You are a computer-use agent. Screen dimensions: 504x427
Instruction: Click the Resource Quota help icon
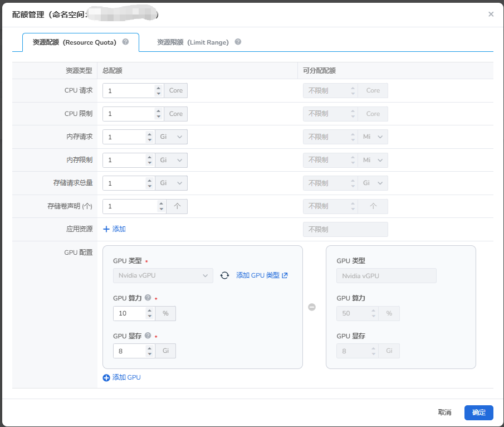pyautogui.click(x=126, y=42)
